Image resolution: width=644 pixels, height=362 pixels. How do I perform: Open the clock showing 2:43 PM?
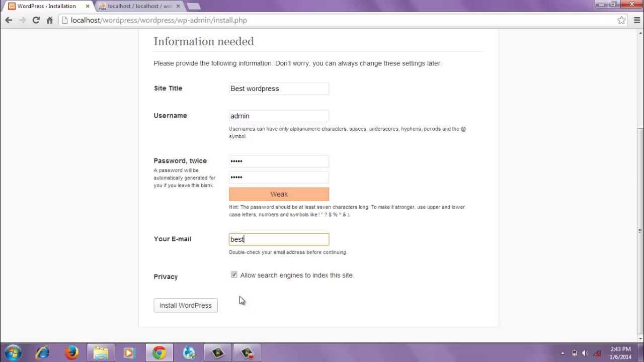click(x=620, y=353)
